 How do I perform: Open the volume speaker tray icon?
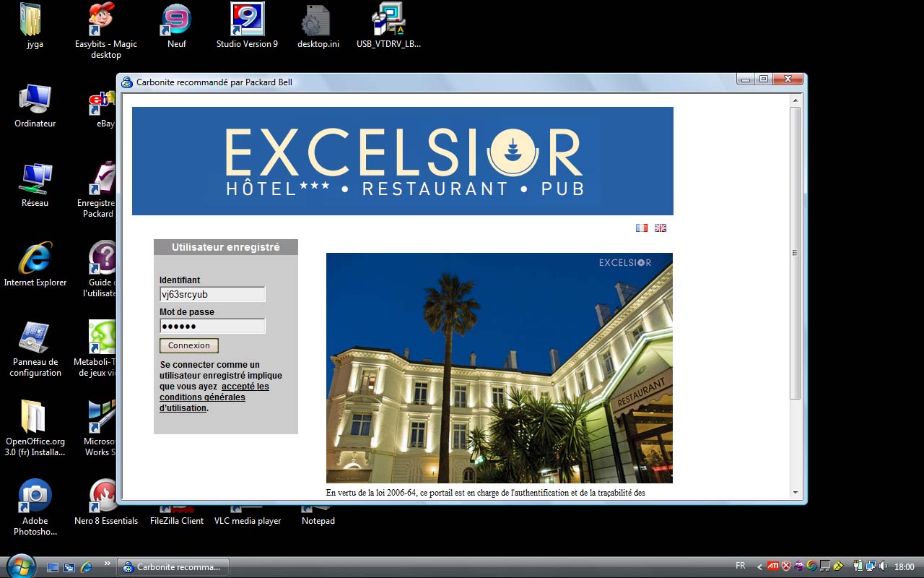coord(883,566)
